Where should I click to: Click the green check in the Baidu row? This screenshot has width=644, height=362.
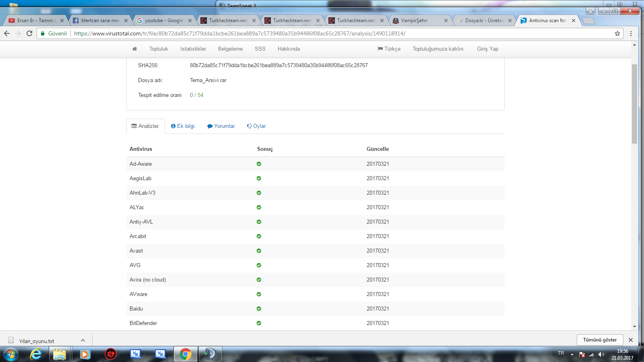[259, 309]
